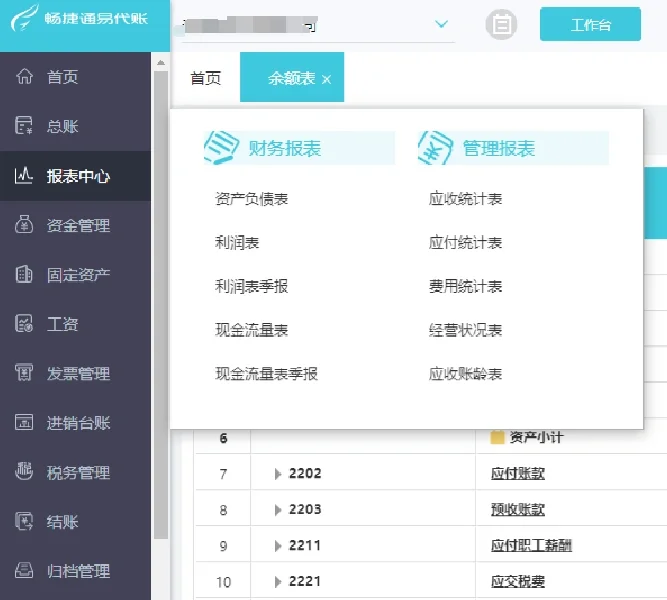Open the 利润表 report
The image size is (667, 600).
(x=237, y=243)
